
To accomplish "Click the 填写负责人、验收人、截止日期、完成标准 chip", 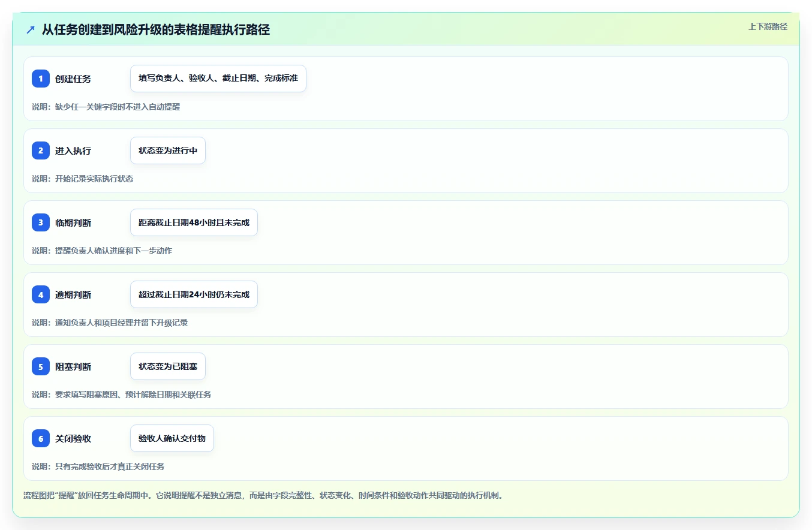I will pyautogui.click(x=218, y=79).
